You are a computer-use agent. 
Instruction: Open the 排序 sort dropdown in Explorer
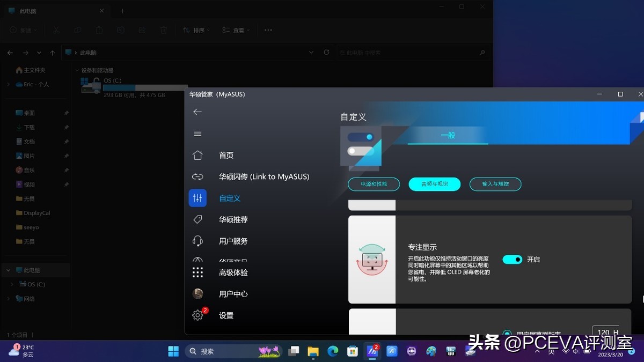coord(196,31)
